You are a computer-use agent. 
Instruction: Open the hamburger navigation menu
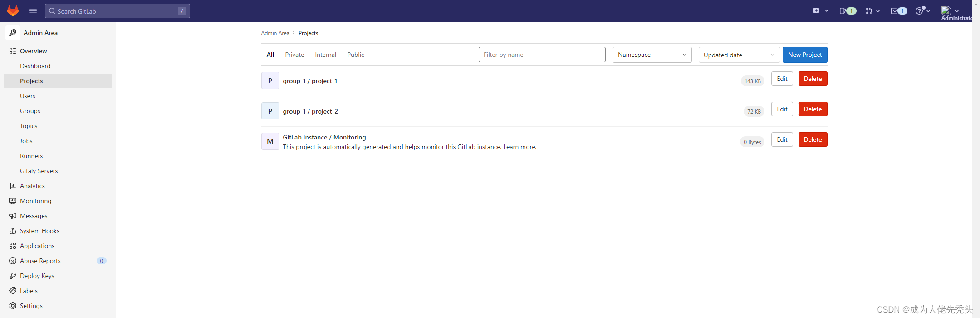[33, 11]
